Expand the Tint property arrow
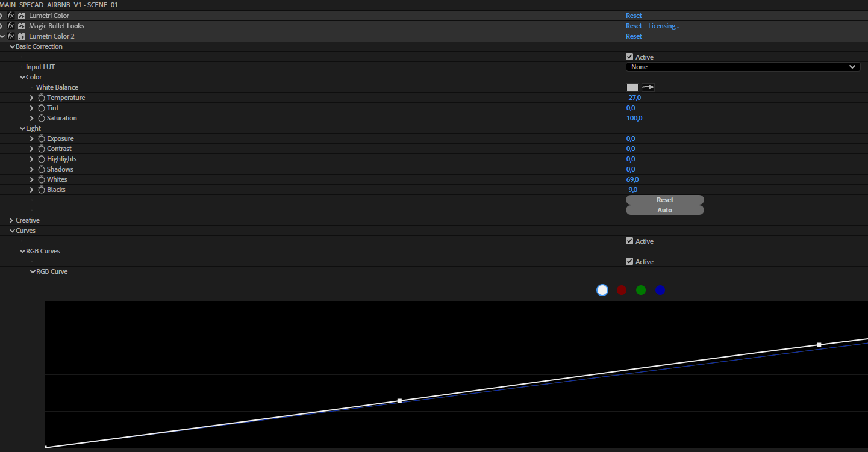 (x=32, y=108)
